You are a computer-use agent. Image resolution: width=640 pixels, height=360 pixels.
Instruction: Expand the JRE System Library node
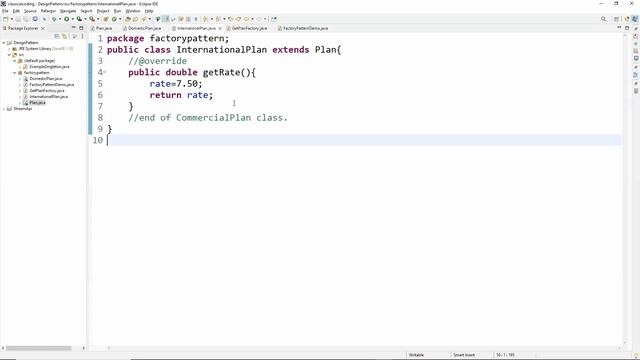[x=9, y=49]
